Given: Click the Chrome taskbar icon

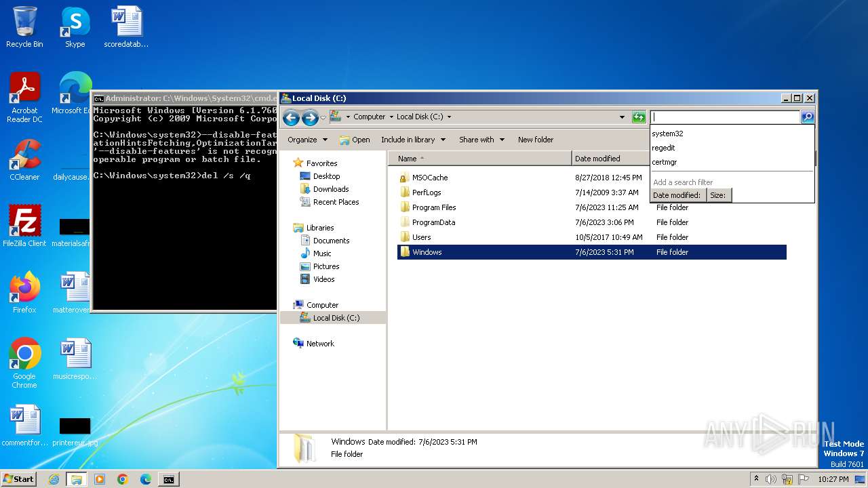Looking at the screenshot, I should (x=122, y=479).
